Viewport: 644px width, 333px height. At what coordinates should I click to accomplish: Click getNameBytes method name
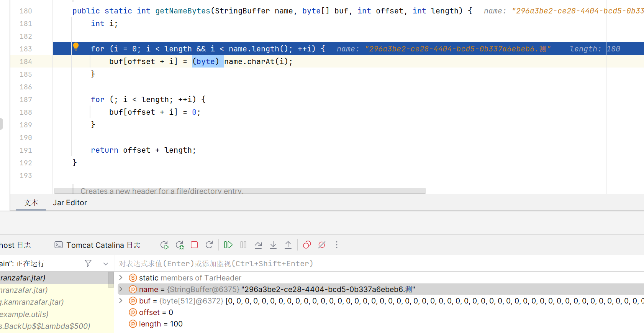(183, 11)
